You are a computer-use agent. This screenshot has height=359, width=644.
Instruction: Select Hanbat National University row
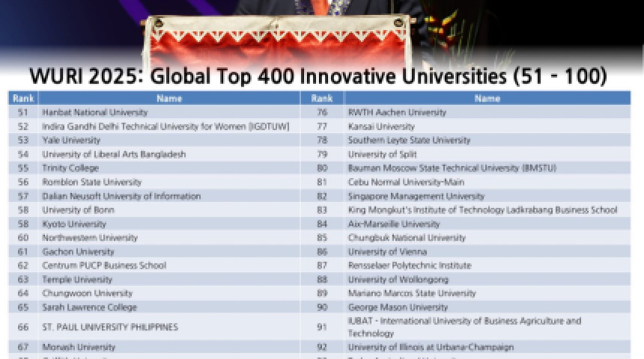pyautogui.click(x=94, y=112)
